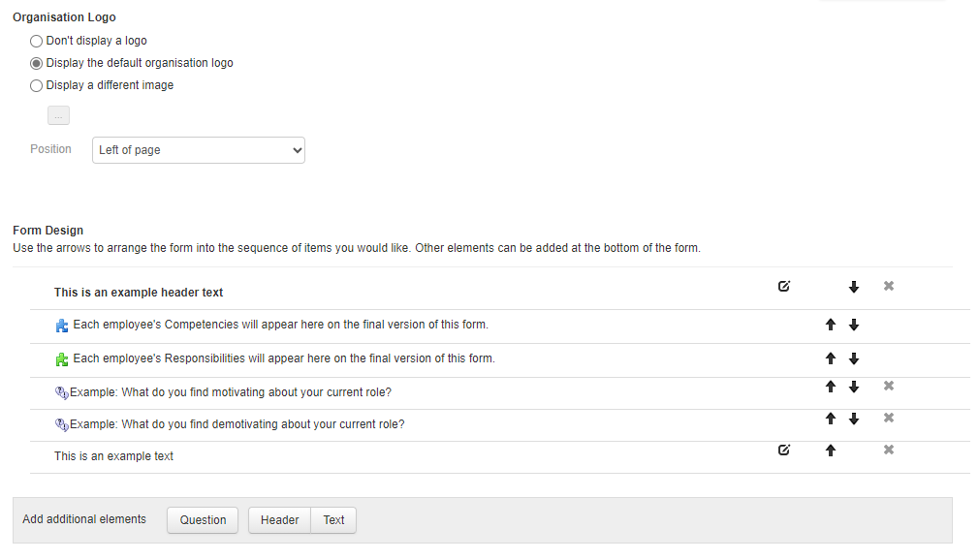
Task: Add a Header element to the form
Action: pos(279,520)
